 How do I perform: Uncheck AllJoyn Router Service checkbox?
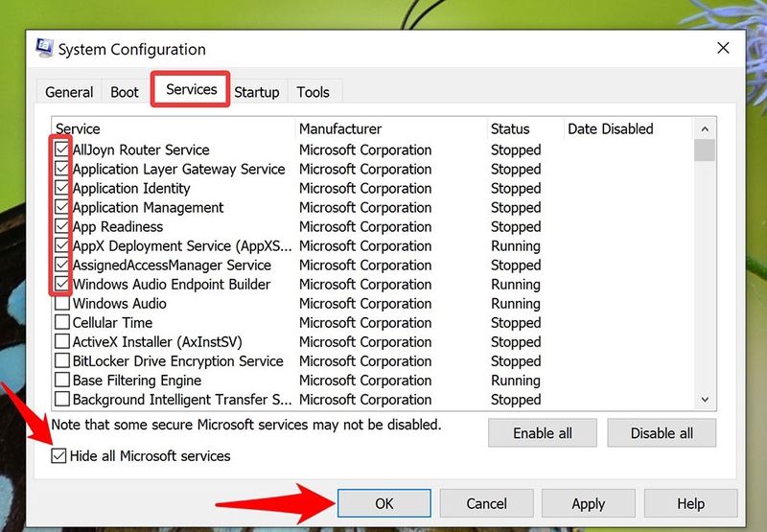pyautogui.click(x=61, y=150)
